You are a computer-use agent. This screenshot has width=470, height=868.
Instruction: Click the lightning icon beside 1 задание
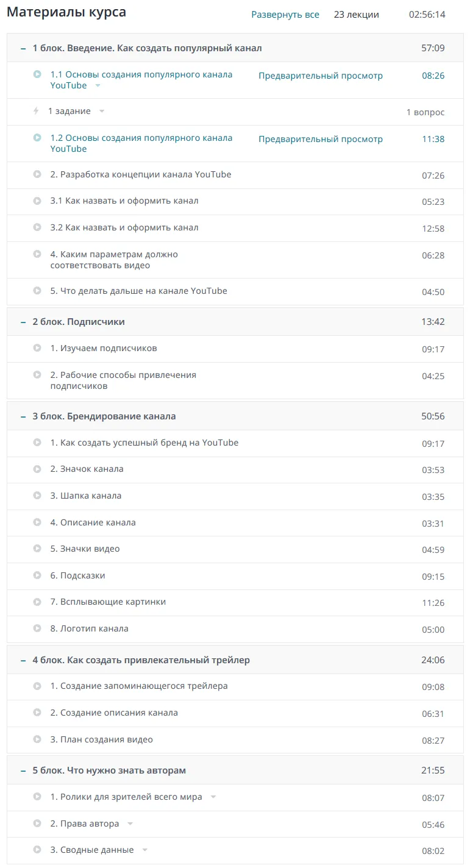[36, 111]
